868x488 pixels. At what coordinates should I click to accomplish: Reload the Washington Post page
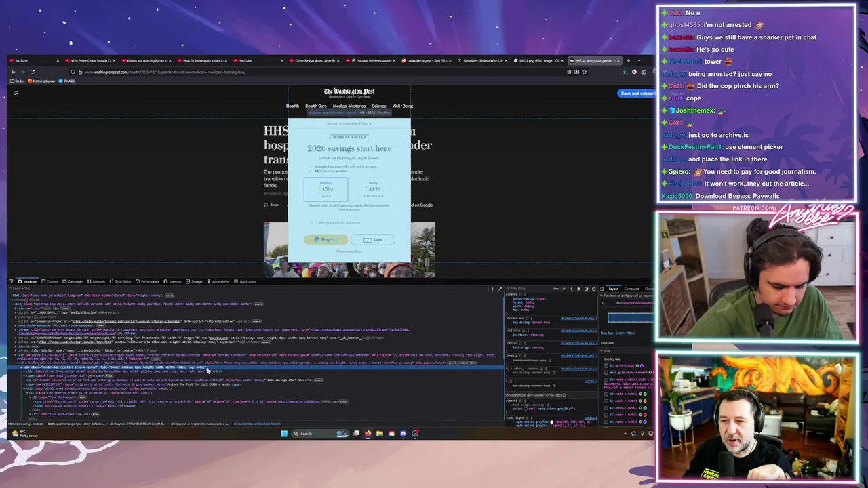tap(32, 72)
